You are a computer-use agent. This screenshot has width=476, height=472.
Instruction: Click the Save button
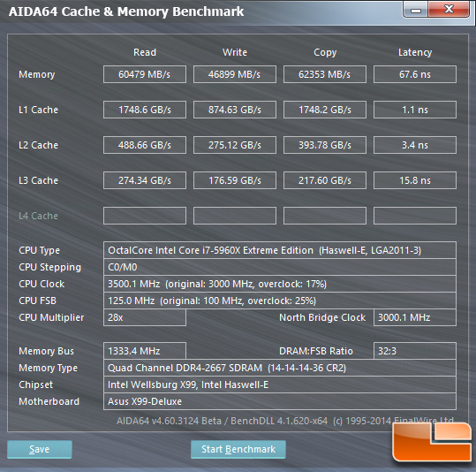pyautogui.click(x=40, y=449)
